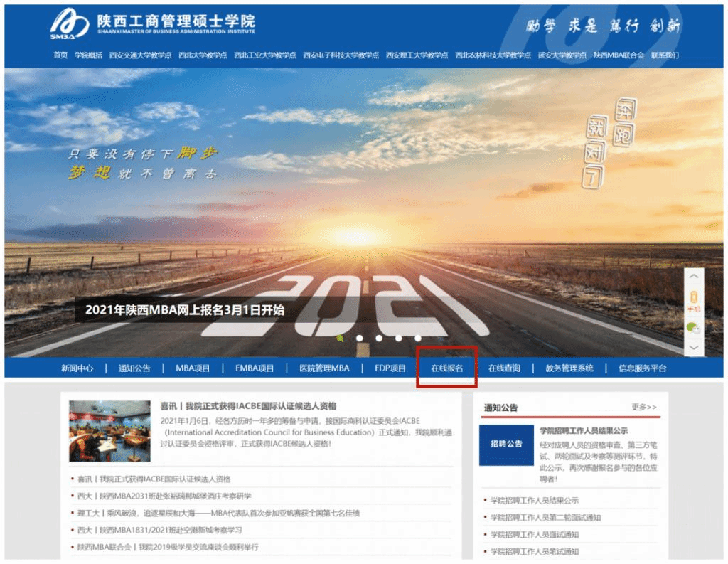Open notice 学院招聘工作人员笔试通知
Screen dimensions: 728x564
click(535, 552)
